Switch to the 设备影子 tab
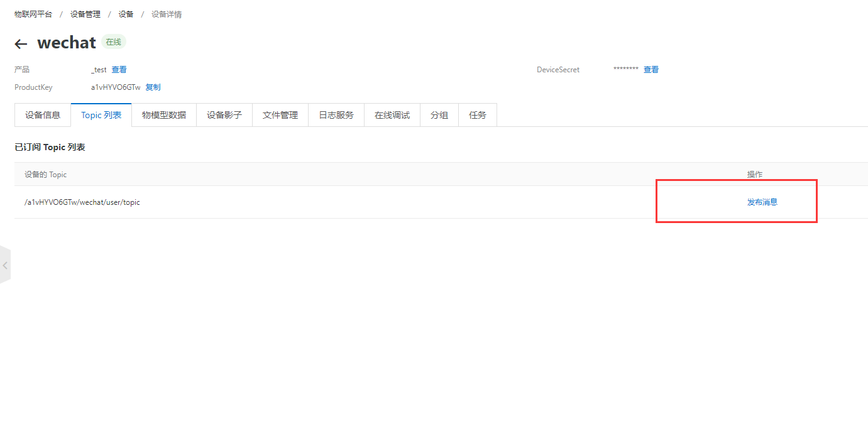 (x=224, y=115)
